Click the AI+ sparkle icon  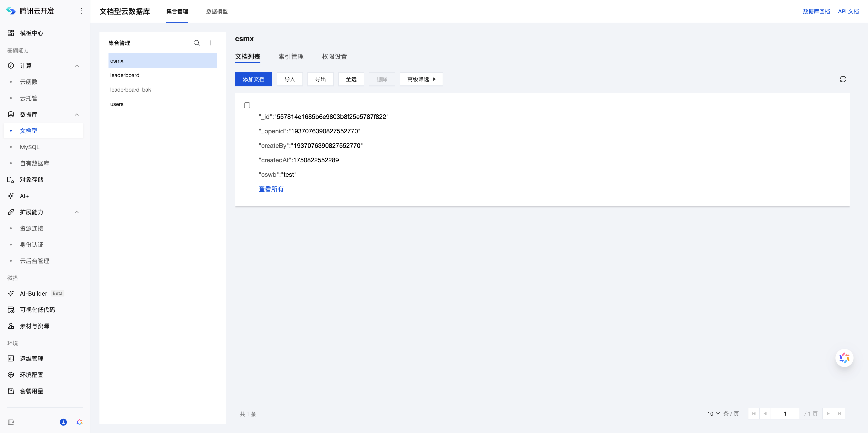(x=11, y=196)
